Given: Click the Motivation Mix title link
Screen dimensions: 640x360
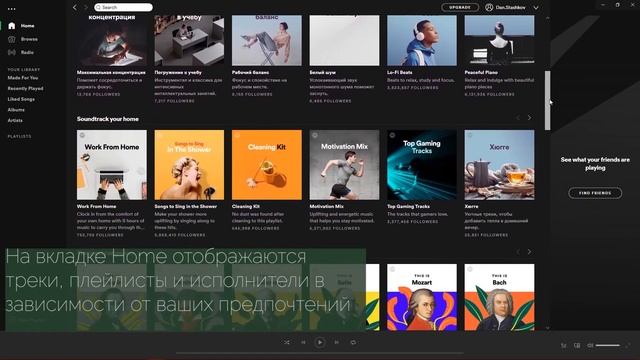Looking at the screenshot, I should (x=327, y=207).
